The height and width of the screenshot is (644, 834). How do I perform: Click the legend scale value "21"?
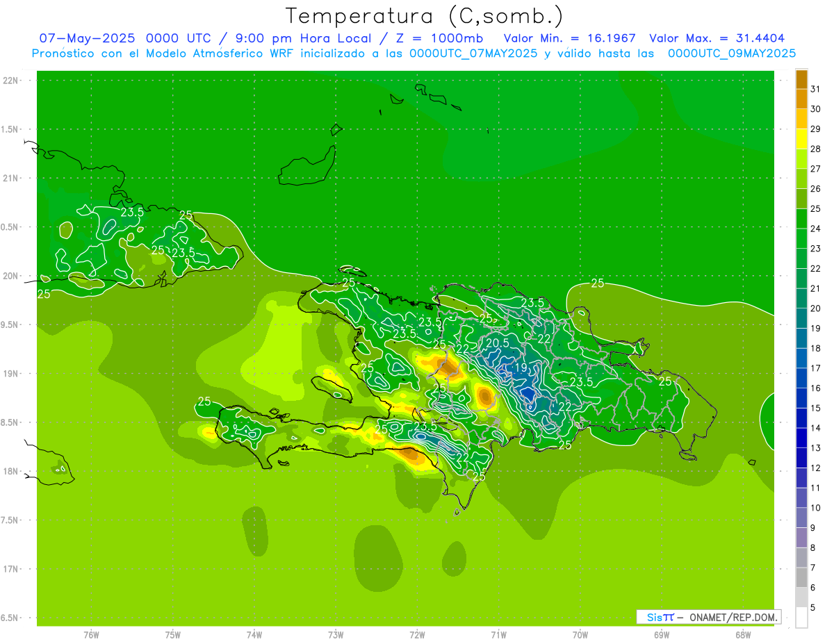[x=815, y=288]
